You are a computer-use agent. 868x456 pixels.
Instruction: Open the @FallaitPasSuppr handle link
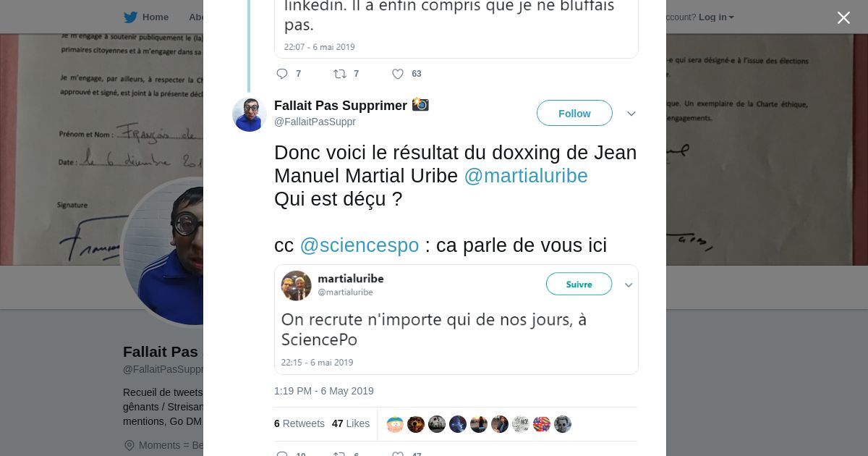(315, 122)
